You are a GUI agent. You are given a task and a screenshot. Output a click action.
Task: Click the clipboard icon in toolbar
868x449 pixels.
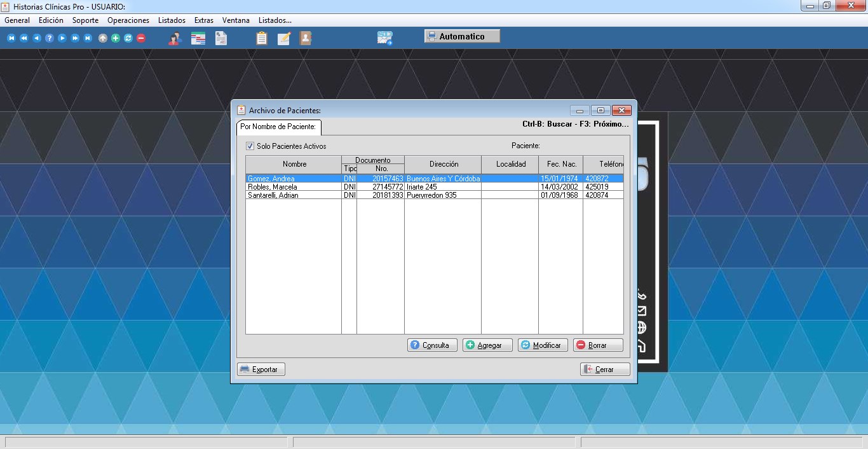coord(261,38)
